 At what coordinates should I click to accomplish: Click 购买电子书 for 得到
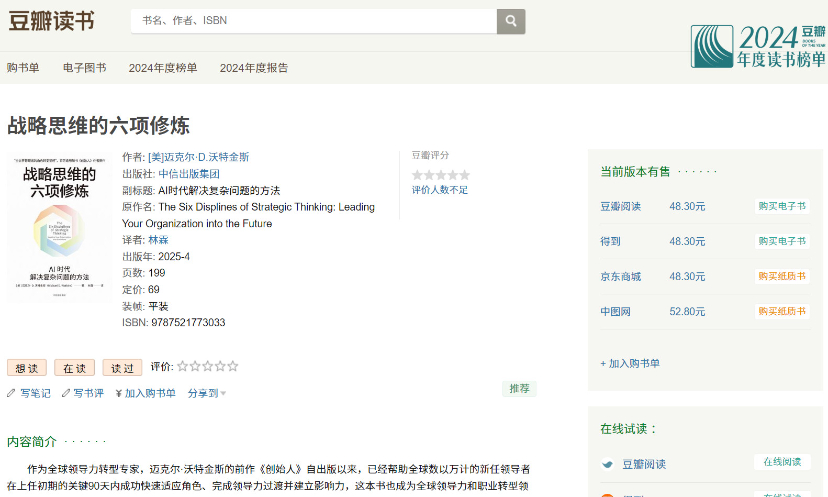pos(782,241)
